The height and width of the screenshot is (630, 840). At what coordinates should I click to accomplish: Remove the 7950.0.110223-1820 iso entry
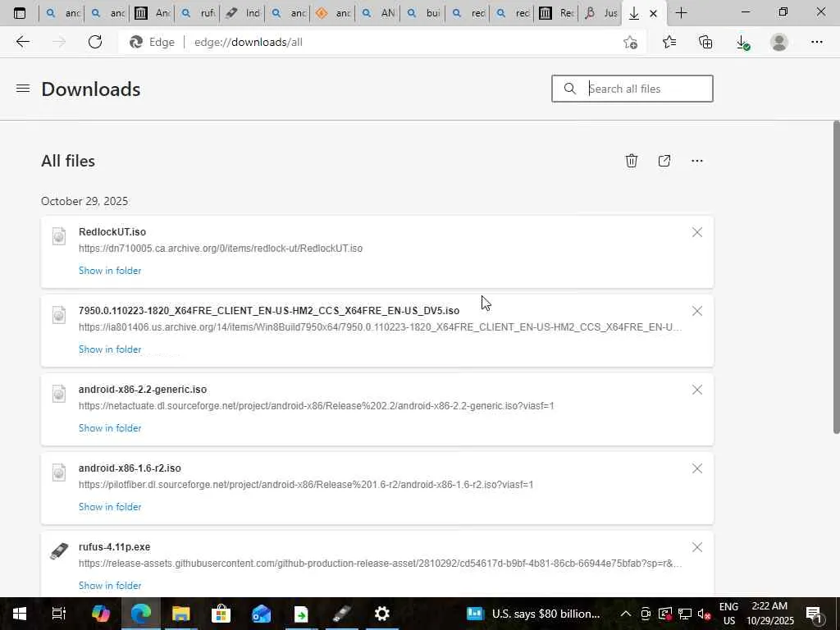pyautogui.click(x=697, y=311)
